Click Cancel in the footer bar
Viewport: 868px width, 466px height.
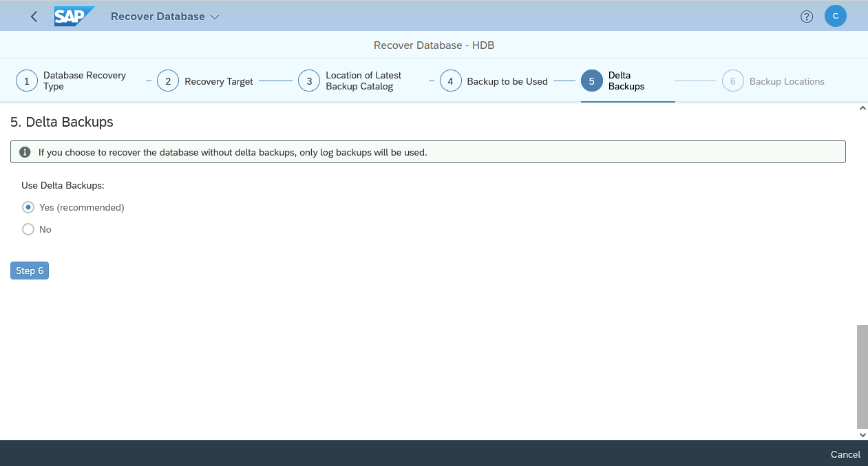coord(845,454)
